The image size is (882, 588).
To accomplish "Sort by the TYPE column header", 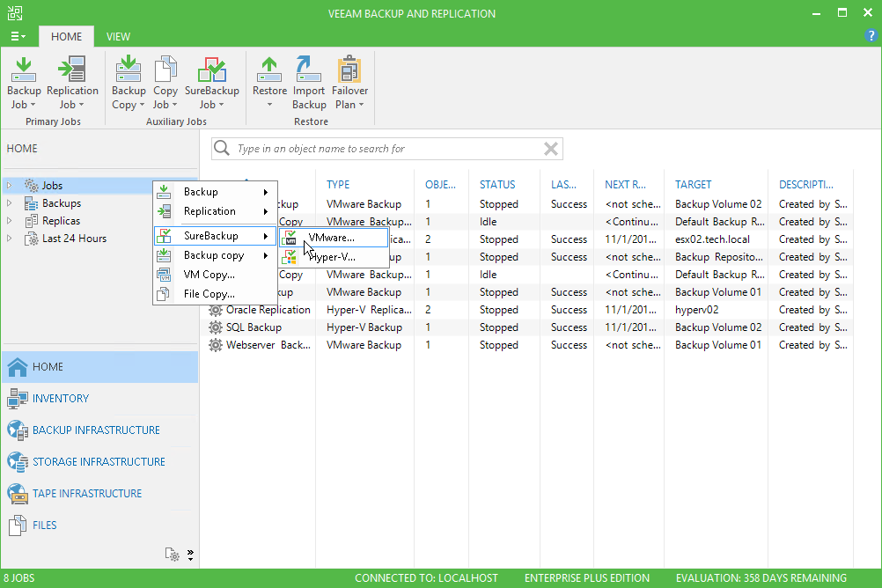I will [338, 185].
